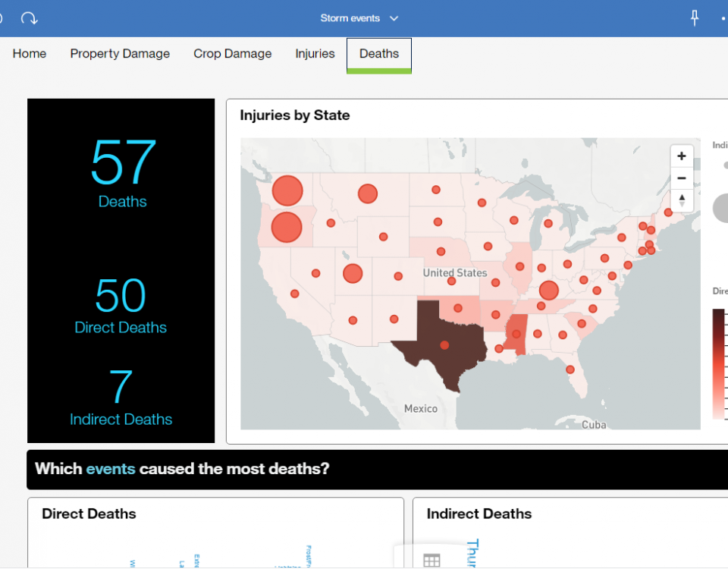
Task: Select the Kentucky bubble on map
Action: pyautogui.click(x=549, y=291)
